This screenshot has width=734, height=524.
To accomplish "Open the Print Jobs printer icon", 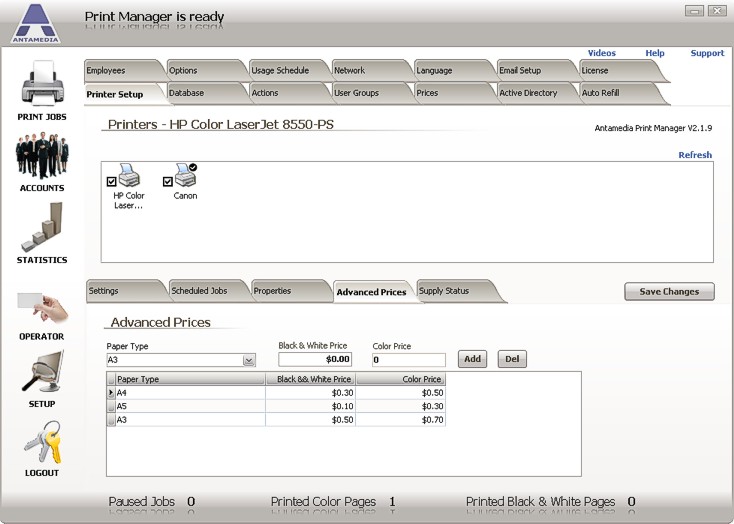I will (42, 83).
